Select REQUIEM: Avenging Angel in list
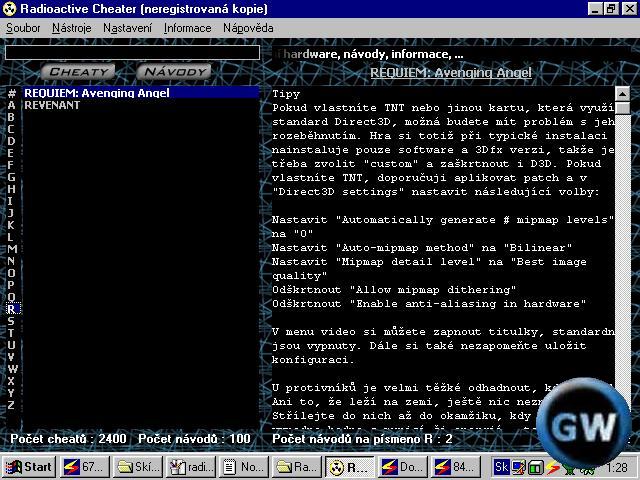Image resolution: width=640 pixels, height=480 pixels. [x=141, y=93]
